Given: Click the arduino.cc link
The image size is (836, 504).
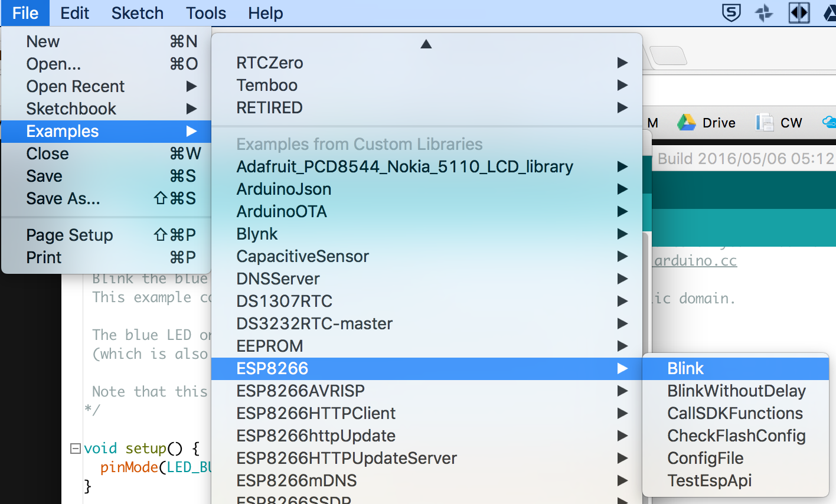Looking at the screenshot, I should (695, 261).
